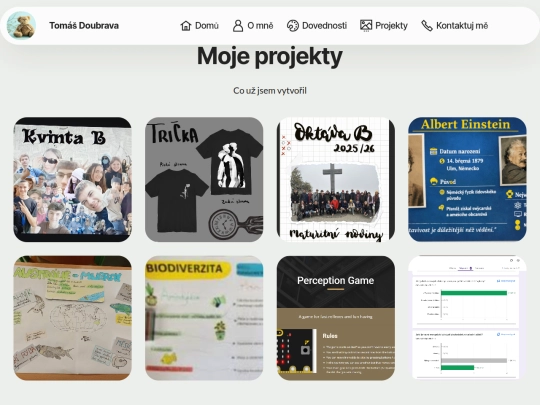This screenshot has height=405, width=540.
Task: Navigate to Dovednosti
Action: coord(317,25)
